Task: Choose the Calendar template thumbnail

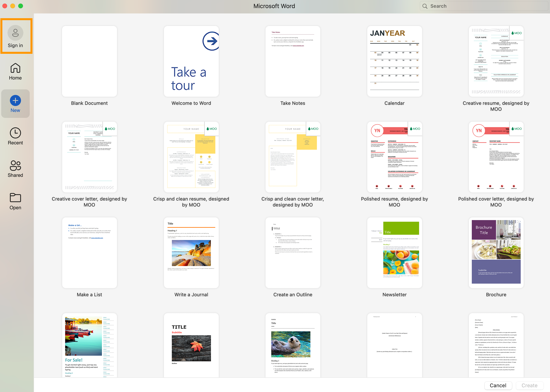Action: [394, 61]
